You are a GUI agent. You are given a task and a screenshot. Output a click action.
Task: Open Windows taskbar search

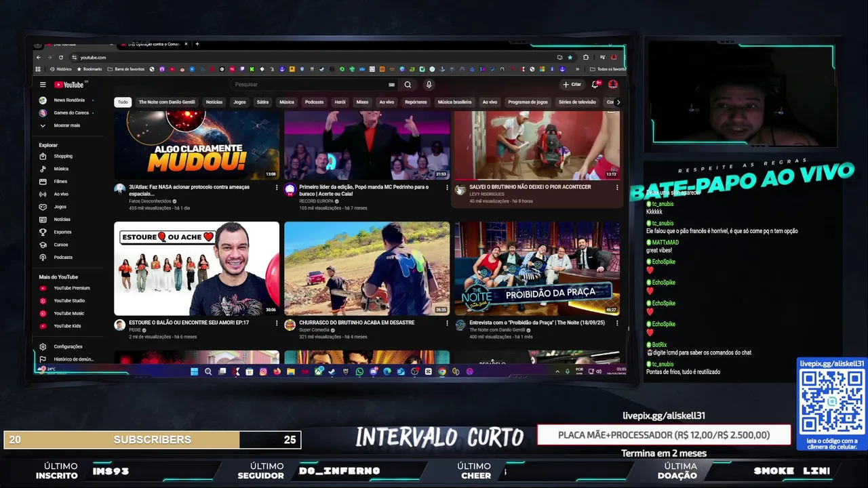pyautogui.click(x=208, y=371)
